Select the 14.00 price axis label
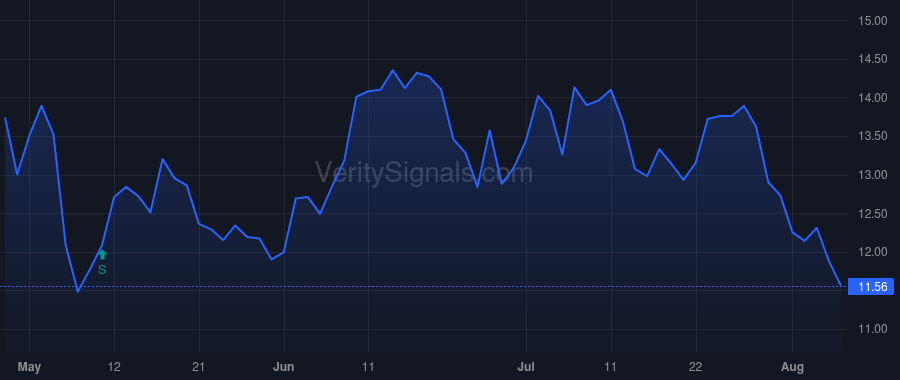The height and width of the screenshot is (380, 900). [x=872, y=98]
